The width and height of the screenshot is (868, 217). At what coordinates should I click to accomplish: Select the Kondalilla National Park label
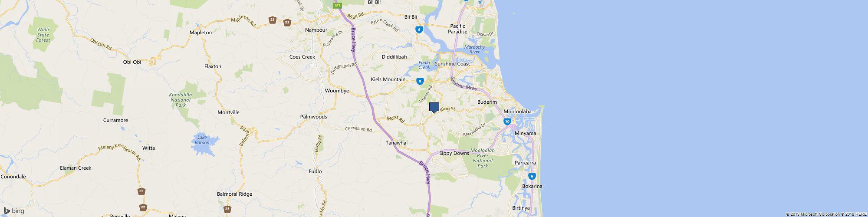[179, 100]
